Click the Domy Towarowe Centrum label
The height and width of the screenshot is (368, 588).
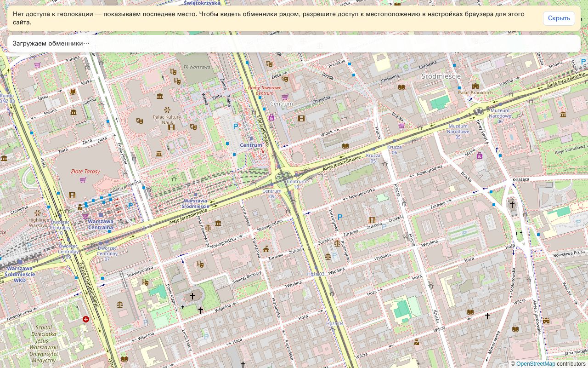(264, 90)
